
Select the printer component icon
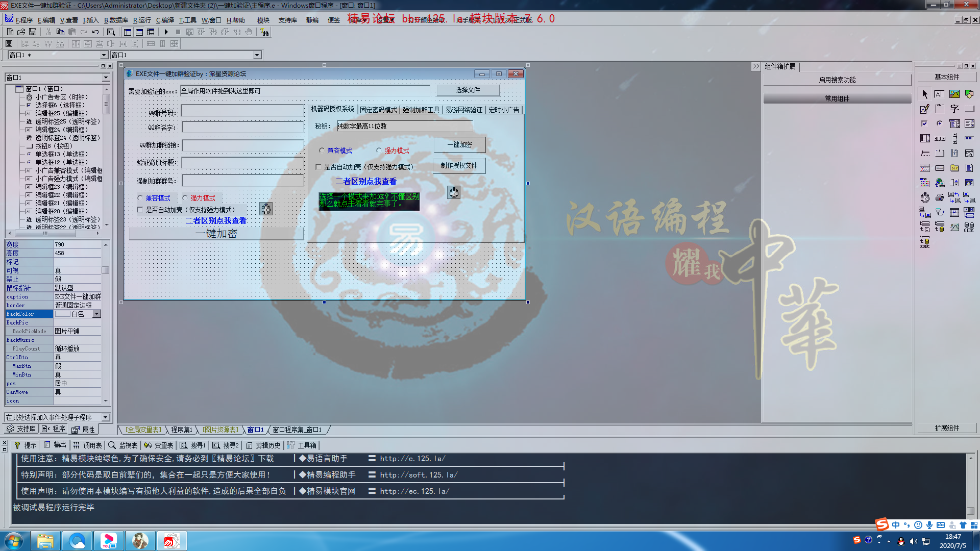(940, 197)
